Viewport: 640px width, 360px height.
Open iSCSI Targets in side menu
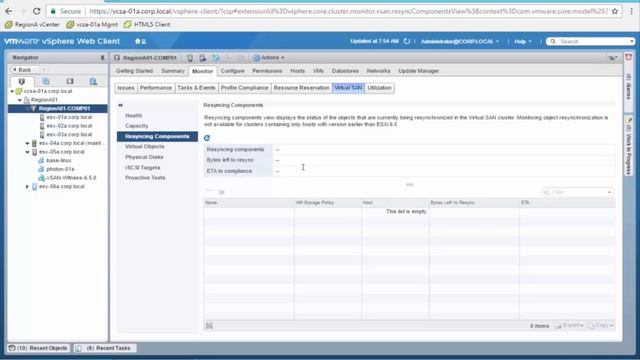(x=142, y=168)
